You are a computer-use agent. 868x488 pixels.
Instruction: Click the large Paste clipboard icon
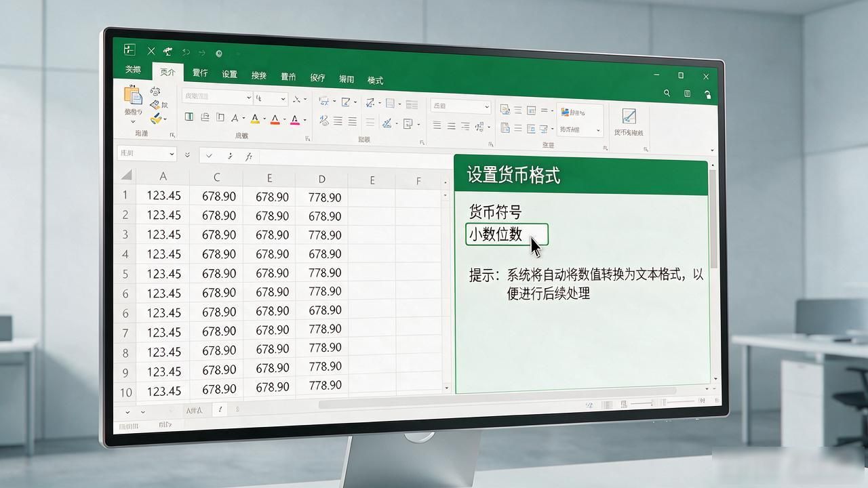133,94
